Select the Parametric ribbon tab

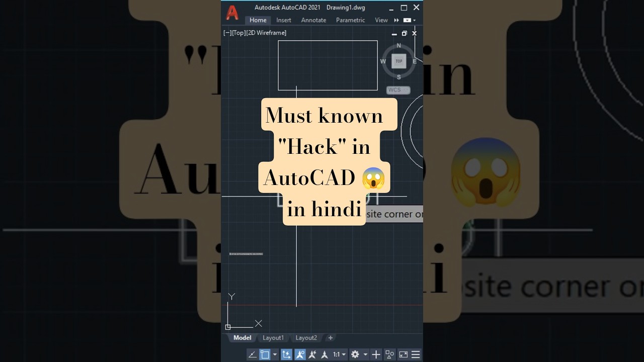(x=350, y=20)
